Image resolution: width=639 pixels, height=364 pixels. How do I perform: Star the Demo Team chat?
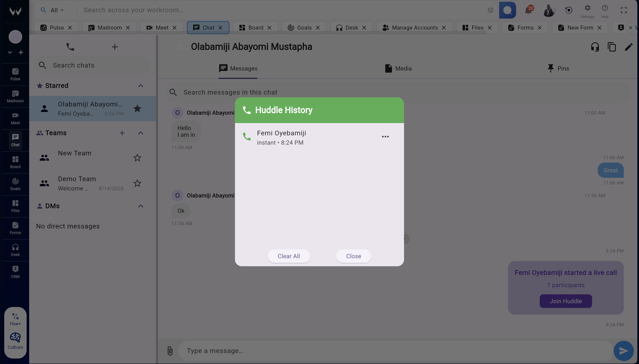coord(137,183)
